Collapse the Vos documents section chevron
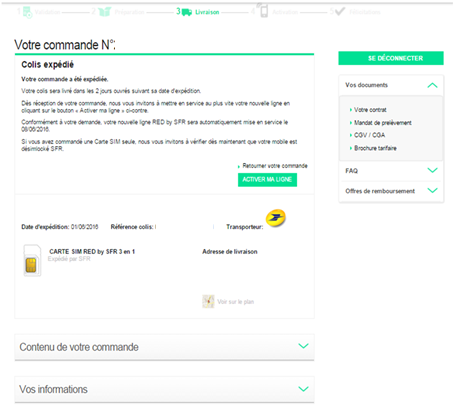This screenshot has height=406, width=468. [432, 85]
